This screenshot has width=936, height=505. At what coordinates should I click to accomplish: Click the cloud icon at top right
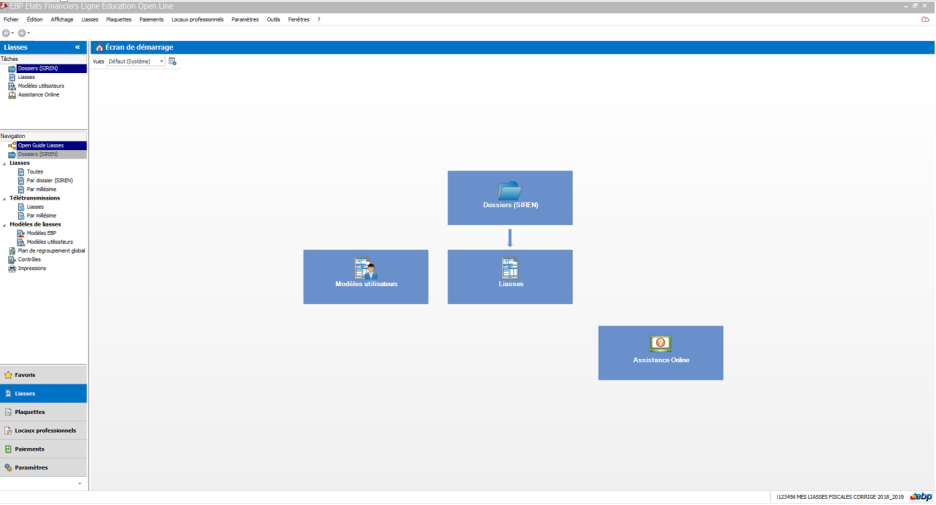(x=925, y=20)
